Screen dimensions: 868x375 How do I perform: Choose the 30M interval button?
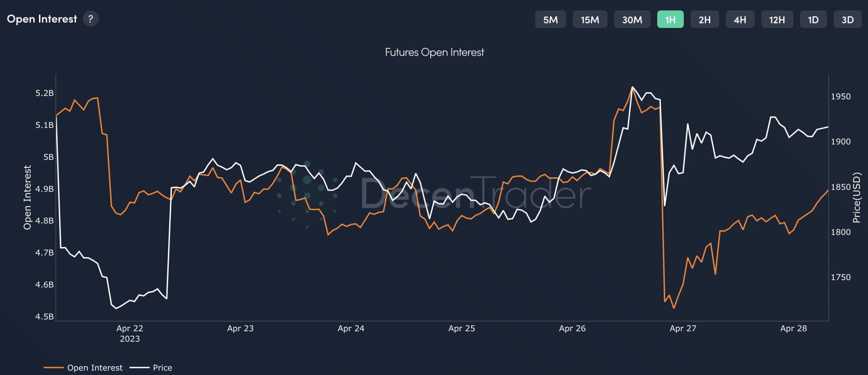(632, 20)
